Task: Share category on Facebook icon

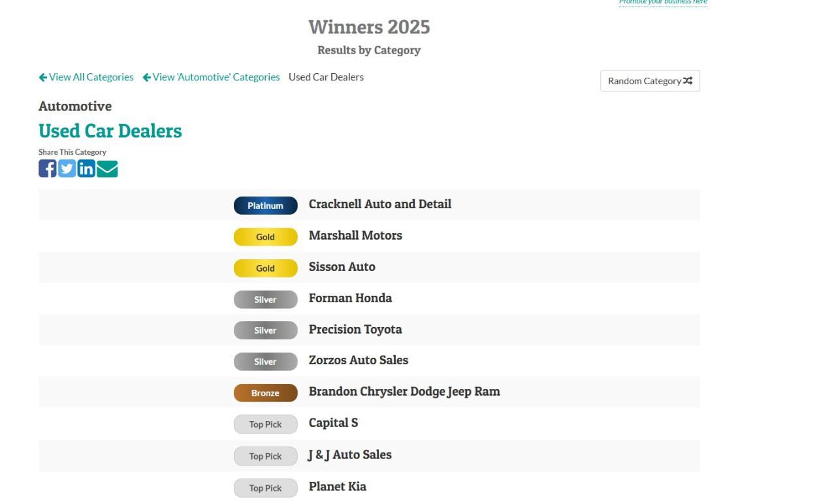Action: 48,168
